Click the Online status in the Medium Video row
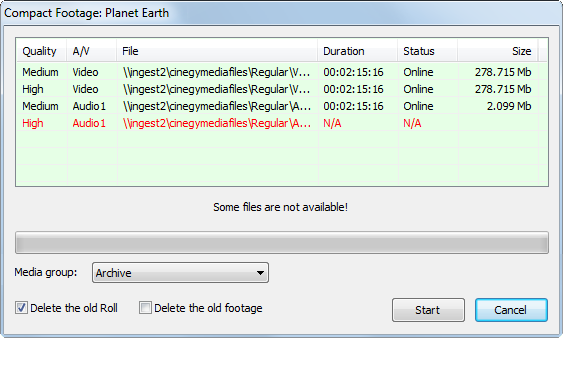This screenshot has height=369, width=563. 418,72
